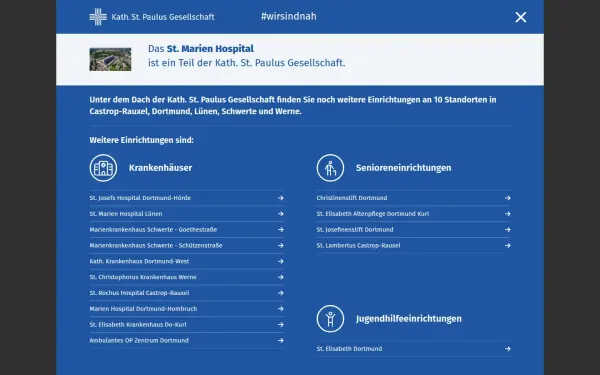This screenshot has height=375, width=600.
Task: Click arrow beside St. Josefs Hospital Dortmund-Hörde
Action: coord(280,198)
